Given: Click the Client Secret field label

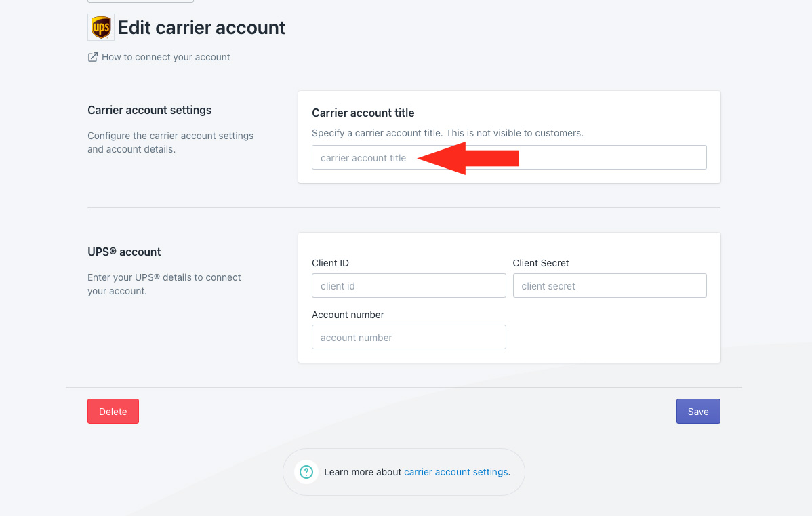Looking at the screenshot, I should pyautogui.click(x=541, y=263).
